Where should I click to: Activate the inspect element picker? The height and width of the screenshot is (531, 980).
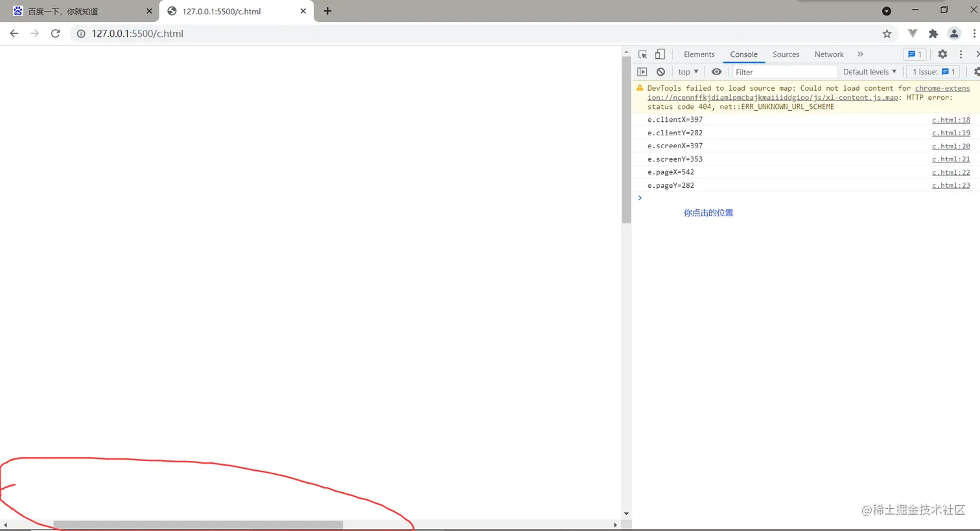(x=643, y=54)
